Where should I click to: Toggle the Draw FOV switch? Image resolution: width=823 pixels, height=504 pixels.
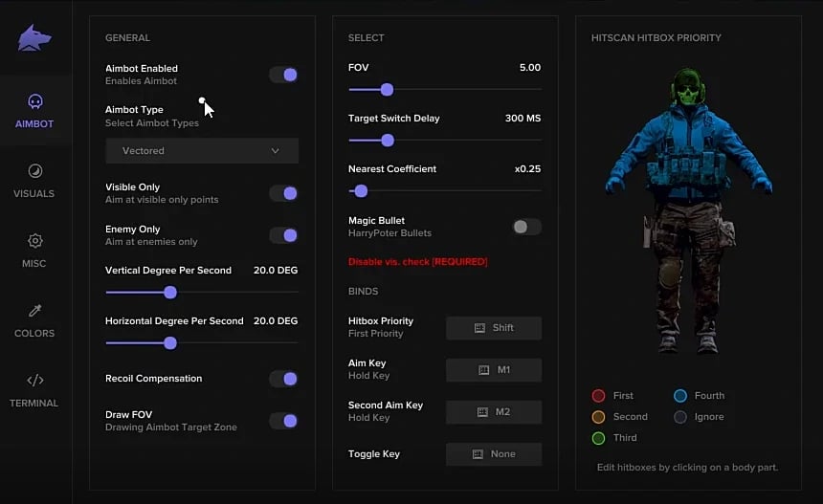[284, 421]
